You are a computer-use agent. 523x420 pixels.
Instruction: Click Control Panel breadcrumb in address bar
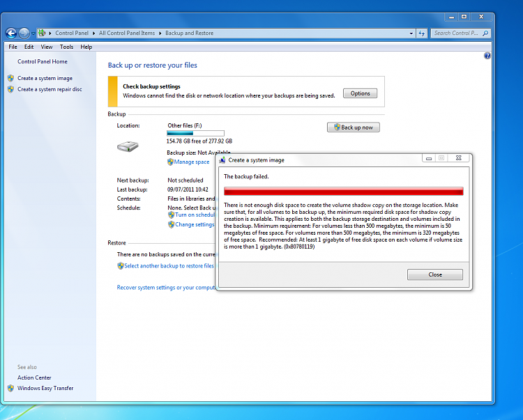[x=72, y=33]
